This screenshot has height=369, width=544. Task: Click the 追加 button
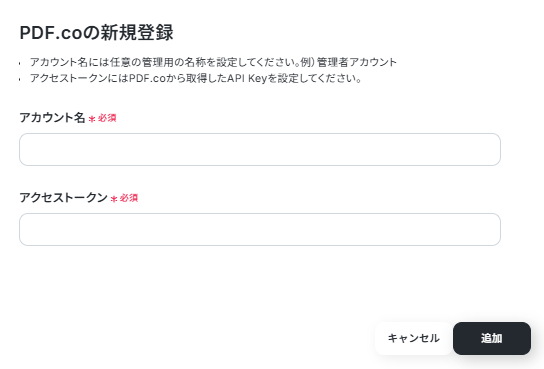pyautogui.click(x=492, y=338)
